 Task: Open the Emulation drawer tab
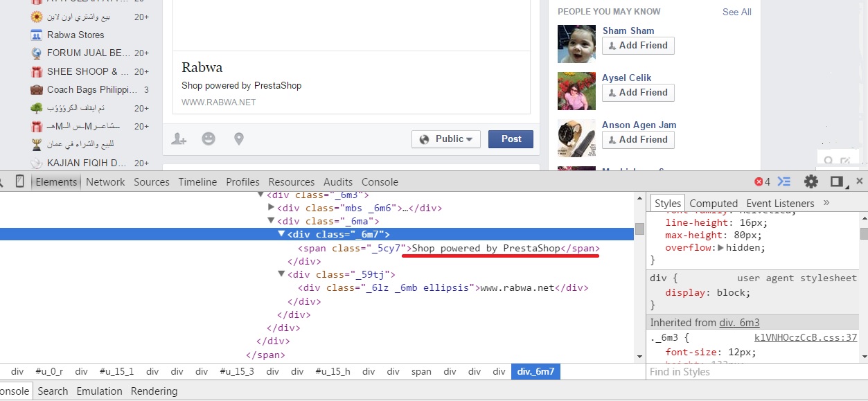[x=99, y=391]
